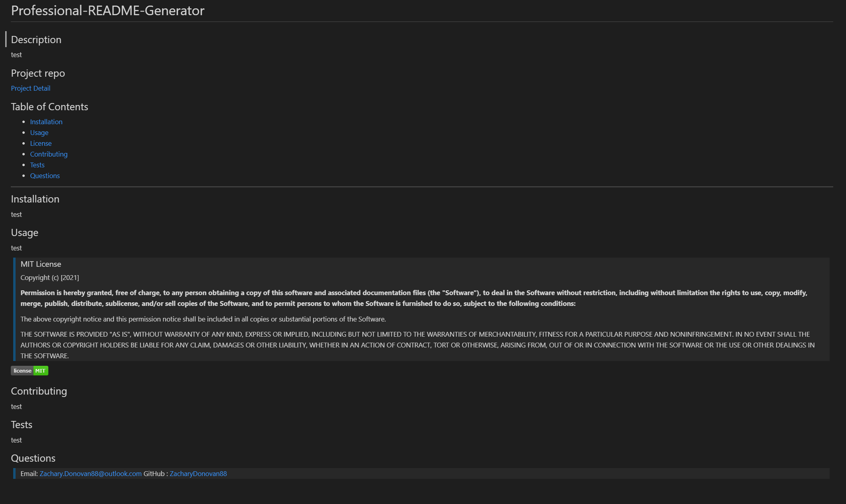Image resolution: width=846 pixels, height=504 pixels.
Task: Click the green MIT portion of the badge
Action: 40,371
